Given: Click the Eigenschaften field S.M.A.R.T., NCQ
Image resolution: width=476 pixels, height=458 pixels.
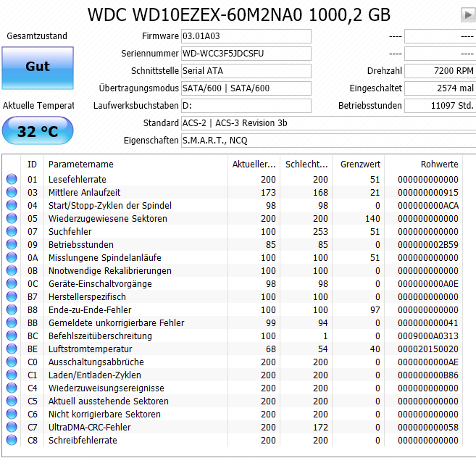Looking at the screenshot, I should pos(328,141).
